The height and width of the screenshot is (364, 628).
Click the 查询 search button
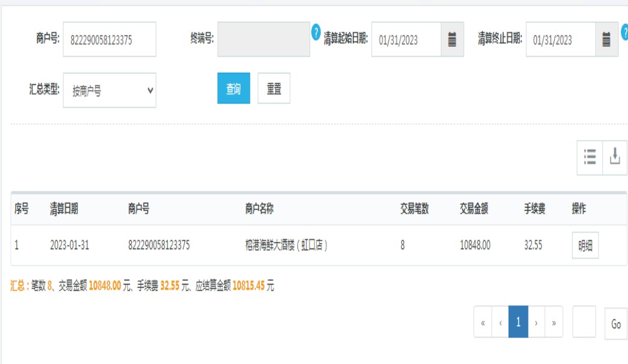(234, 88)
